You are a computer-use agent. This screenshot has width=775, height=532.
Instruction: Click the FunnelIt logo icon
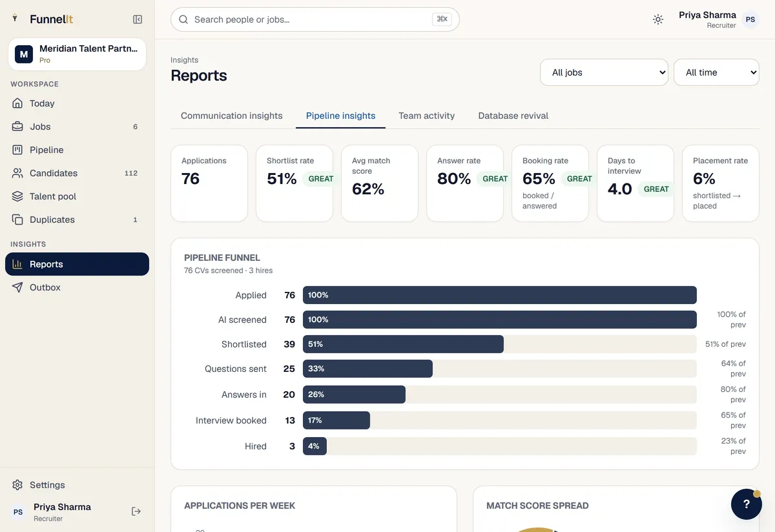(x=15, y=19)
